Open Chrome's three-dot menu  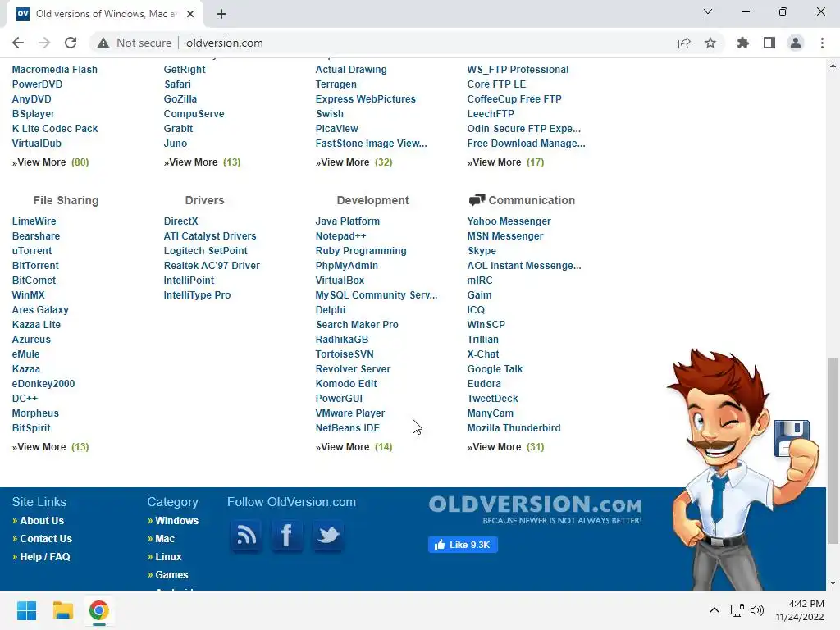822,43
